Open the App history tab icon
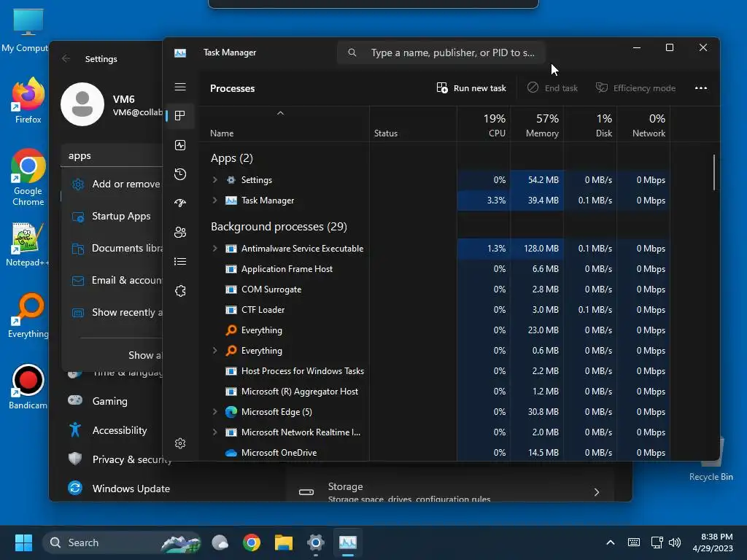747x560 pixels. 180,174
